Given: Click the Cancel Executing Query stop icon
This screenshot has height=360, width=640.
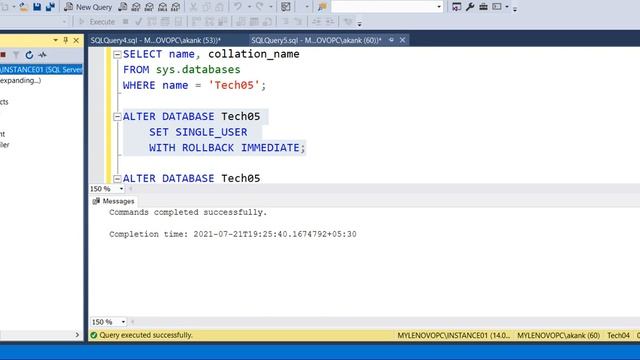Looking at the screenshot, I should tap(126, 22).
